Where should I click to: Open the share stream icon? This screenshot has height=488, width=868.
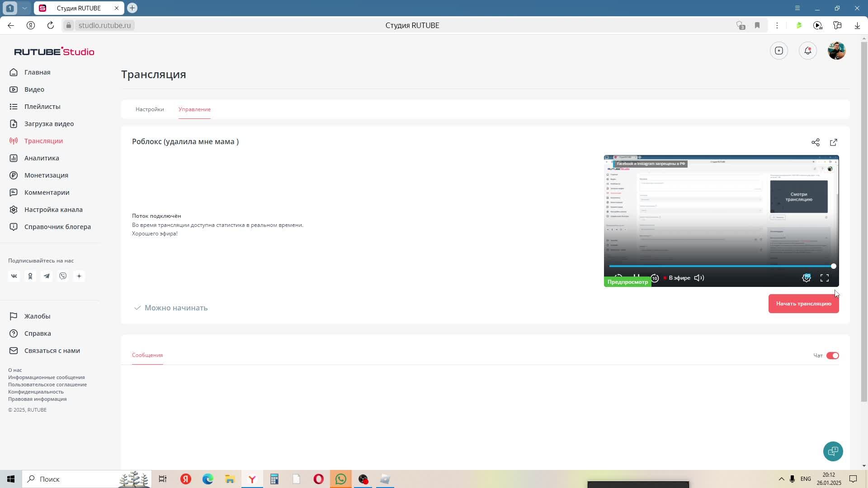[815, 142]
